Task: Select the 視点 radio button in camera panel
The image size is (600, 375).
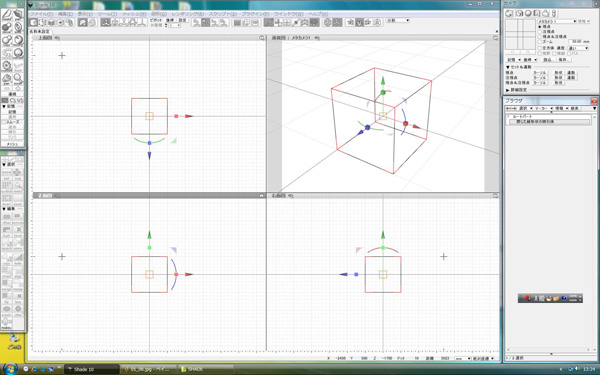Action: pos(540,27)
